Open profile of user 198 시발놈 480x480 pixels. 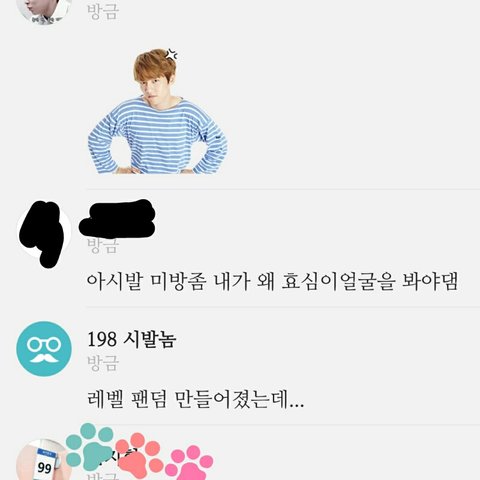[x=131, y=339]
